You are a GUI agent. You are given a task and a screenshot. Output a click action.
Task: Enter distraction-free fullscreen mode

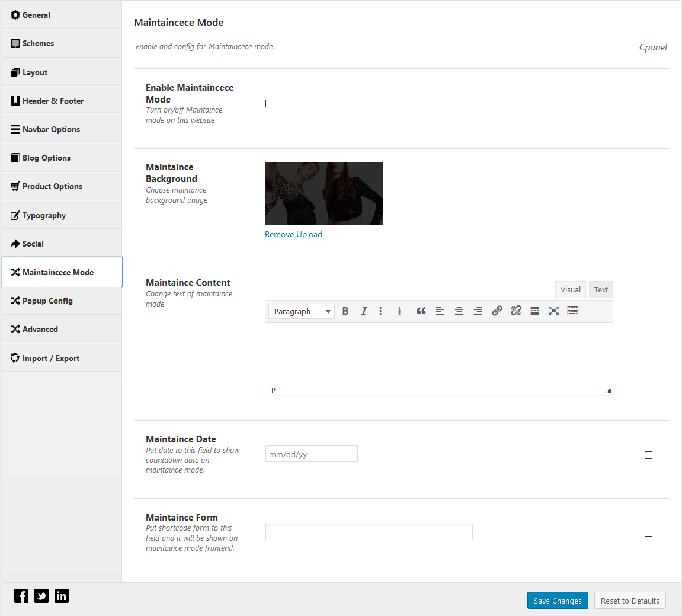tap(553, 311)
